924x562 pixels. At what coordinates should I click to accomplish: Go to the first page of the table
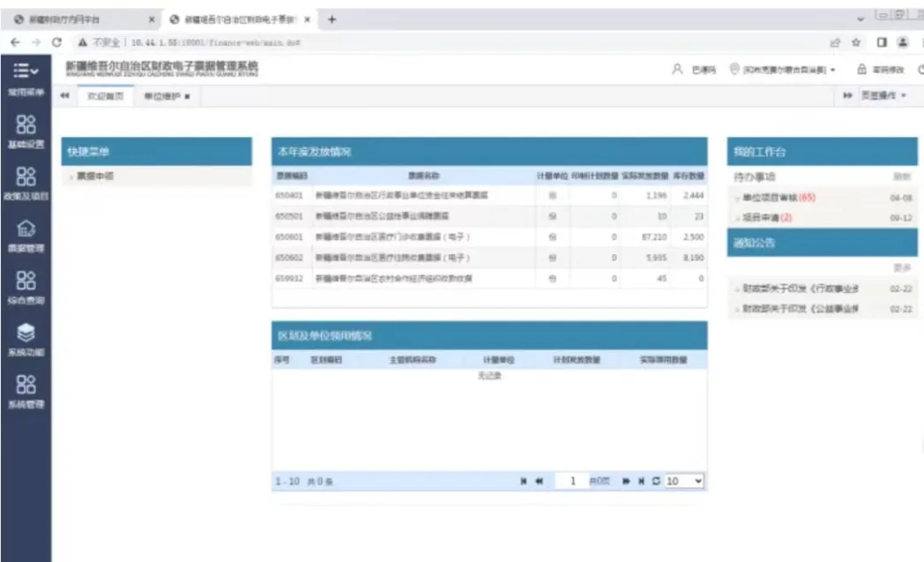pyautogui.click(x=524, y=481)
